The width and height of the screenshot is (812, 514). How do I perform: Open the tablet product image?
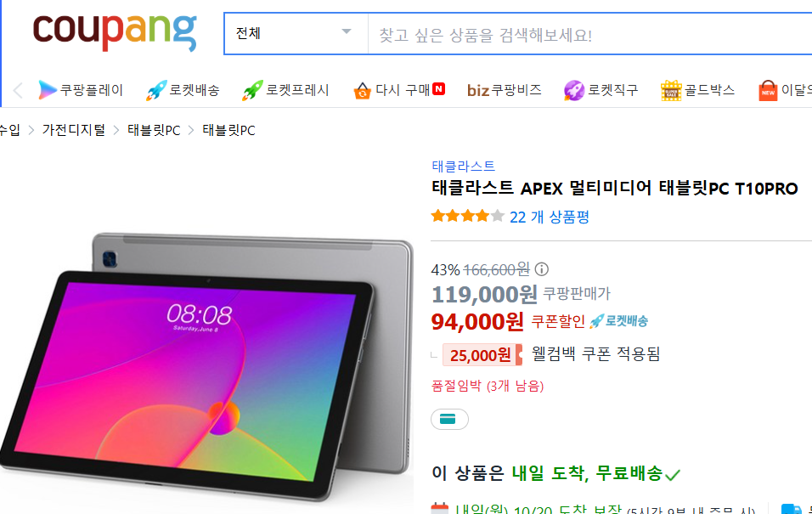tap(207, 365)
